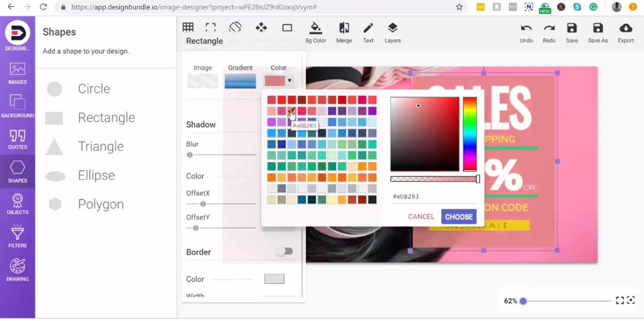
Task: Click the OffsetX slider
Action: (x=221, y=204)
